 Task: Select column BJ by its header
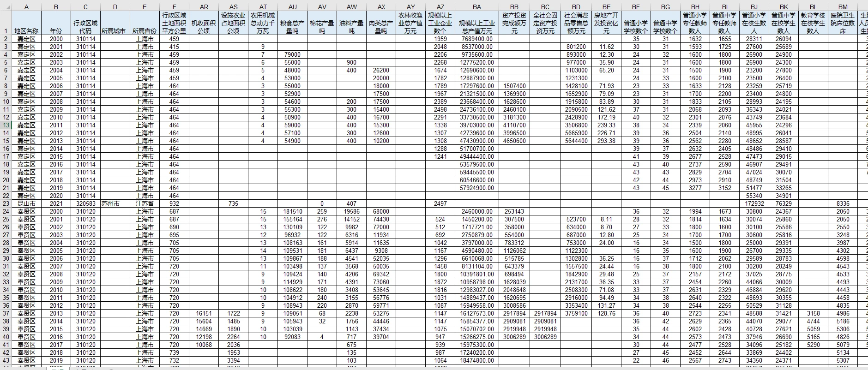point(754,7)
